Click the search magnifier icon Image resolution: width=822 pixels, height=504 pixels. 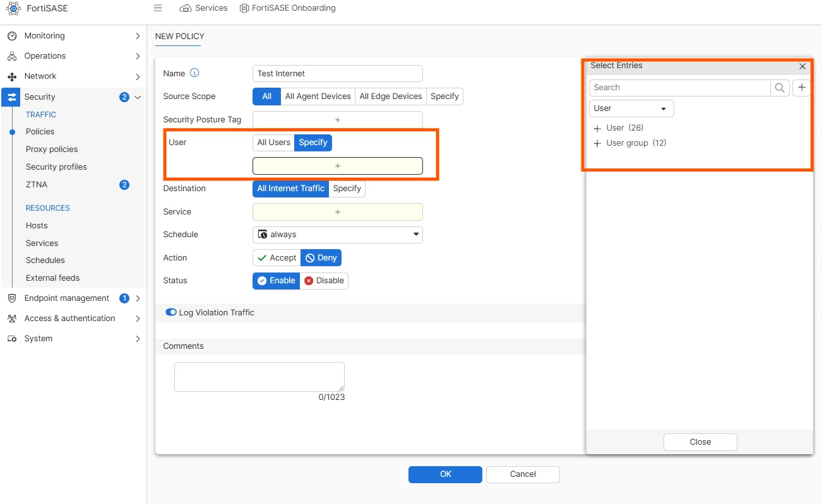point(780,88)
